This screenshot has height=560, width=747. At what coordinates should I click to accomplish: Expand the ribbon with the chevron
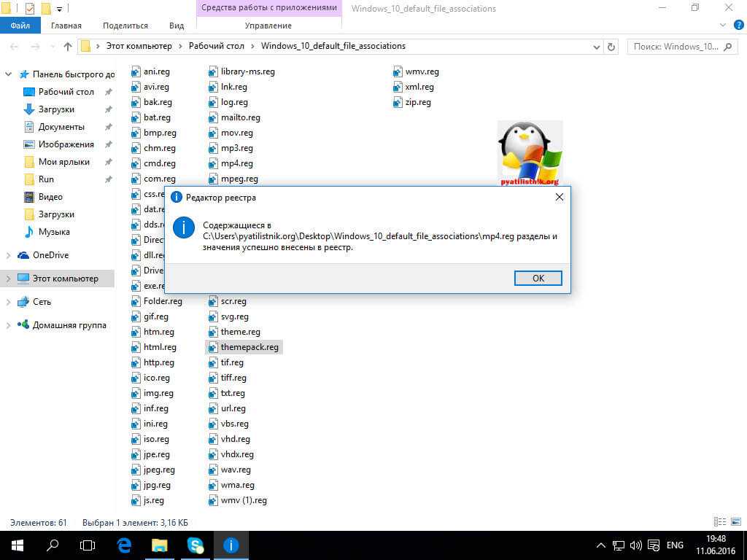(719, 26)
